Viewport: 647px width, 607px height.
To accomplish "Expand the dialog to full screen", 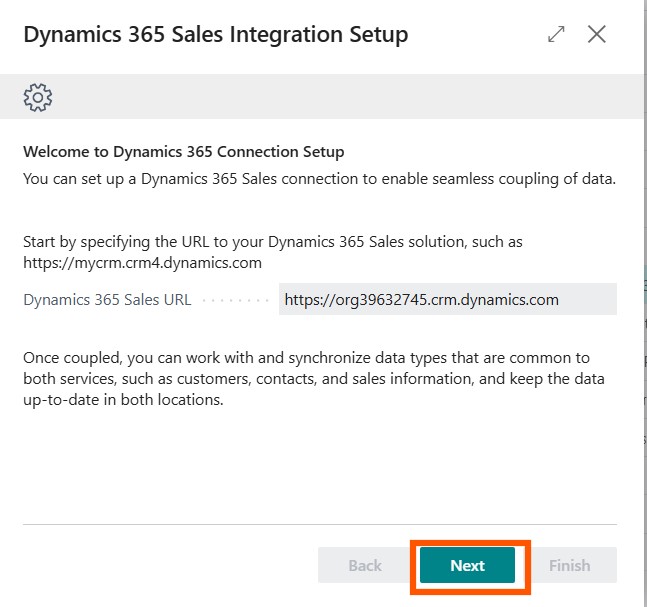I will pyautogui.click(x=557, y=34).
